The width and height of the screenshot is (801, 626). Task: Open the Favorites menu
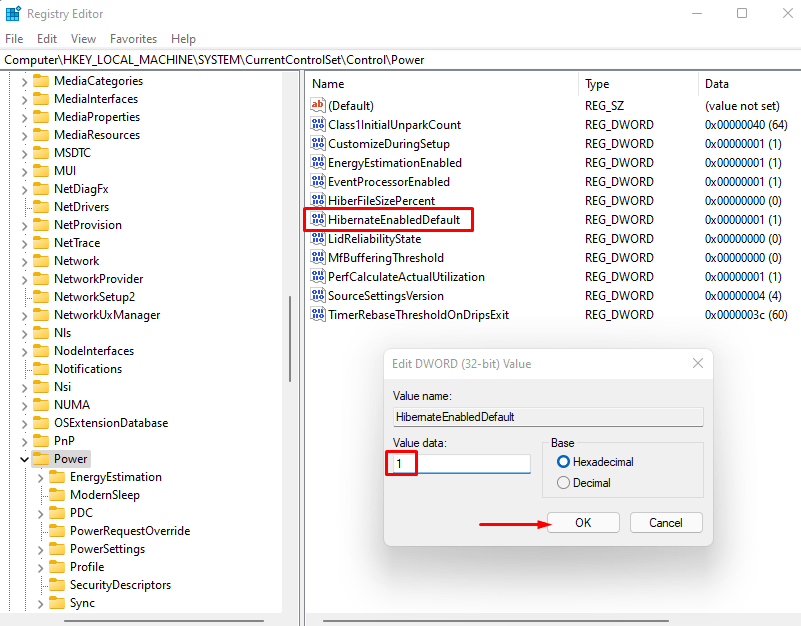(133, 39)
